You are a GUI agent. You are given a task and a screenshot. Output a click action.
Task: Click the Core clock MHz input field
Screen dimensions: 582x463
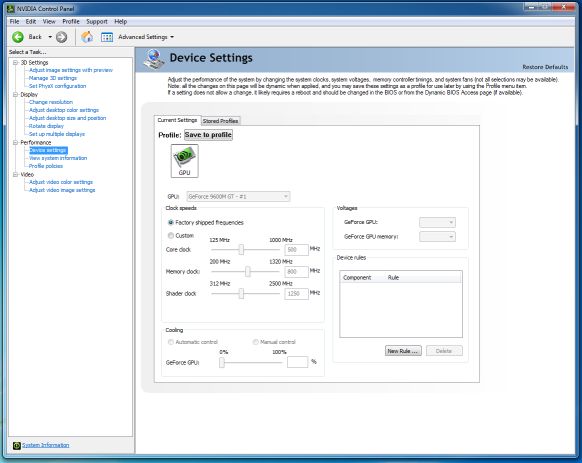[297, 250]
